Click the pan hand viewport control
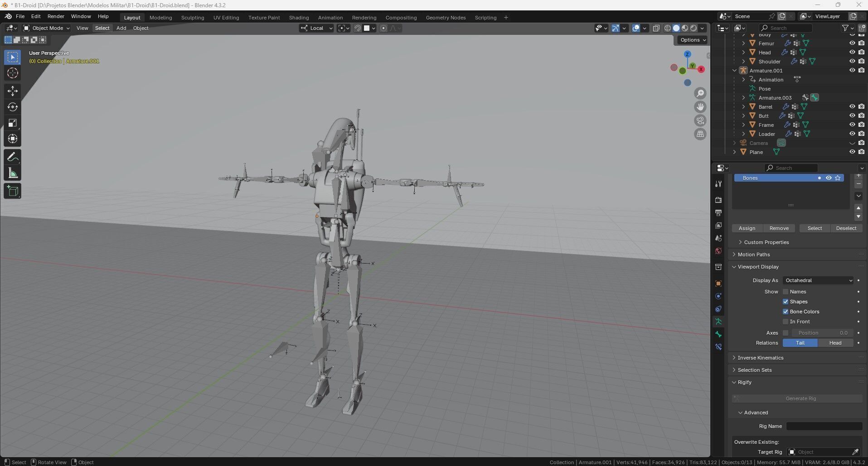 [700, 107]
